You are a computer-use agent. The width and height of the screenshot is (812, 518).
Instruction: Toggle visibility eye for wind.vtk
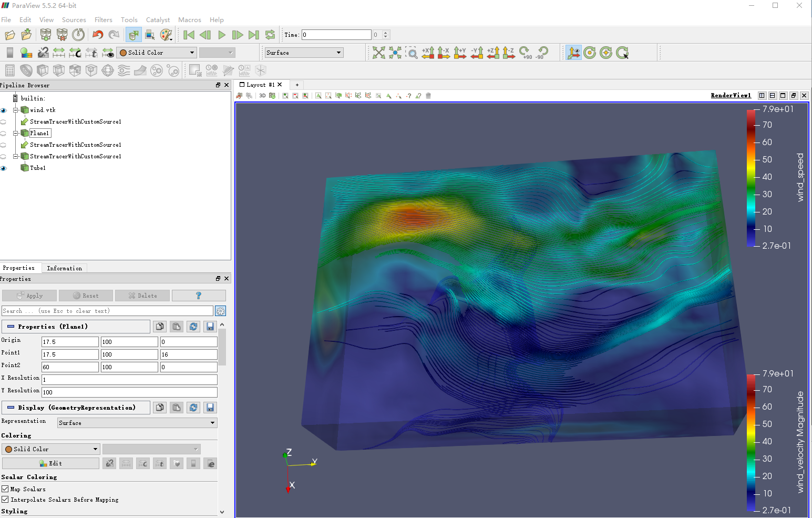[x=4, y=110]
